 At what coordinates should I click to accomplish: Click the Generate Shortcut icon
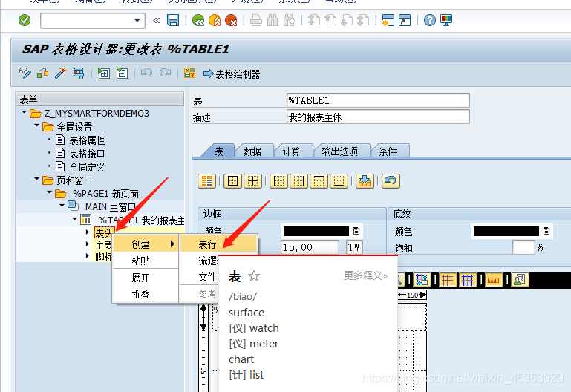[x=405, y=20]
